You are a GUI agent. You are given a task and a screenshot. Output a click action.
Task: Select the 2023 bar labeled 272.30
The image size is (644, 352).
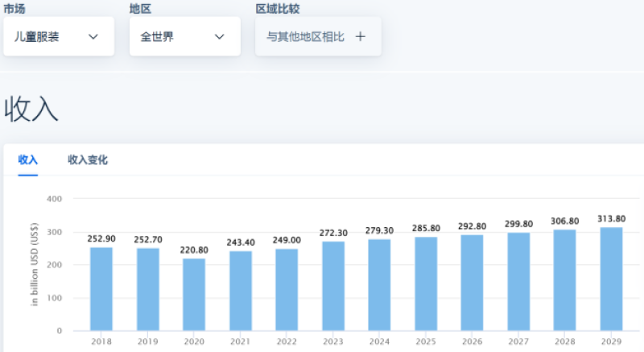coord(333,286)
